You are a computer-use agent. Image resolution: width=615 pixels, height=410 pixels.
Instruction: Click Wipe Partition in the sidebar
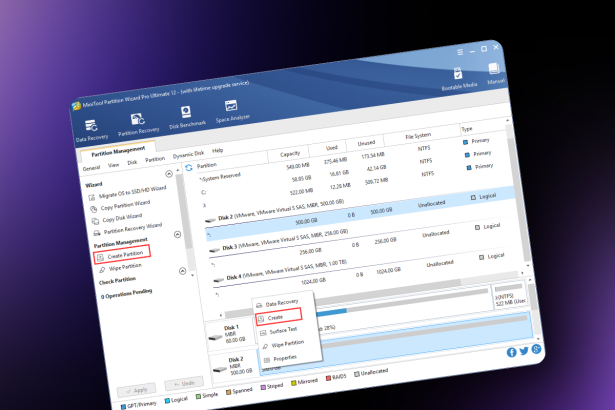[121, 268]
